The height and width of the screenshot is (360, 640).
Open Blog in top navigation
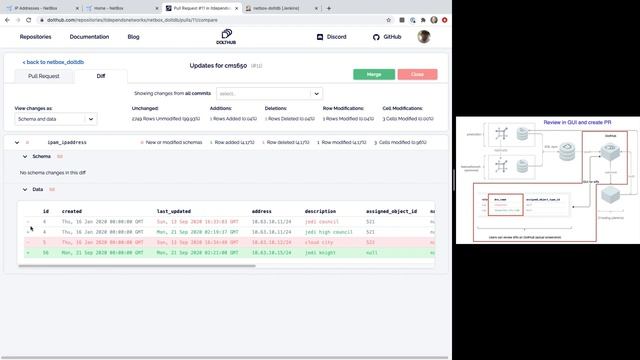pos(133,37)
